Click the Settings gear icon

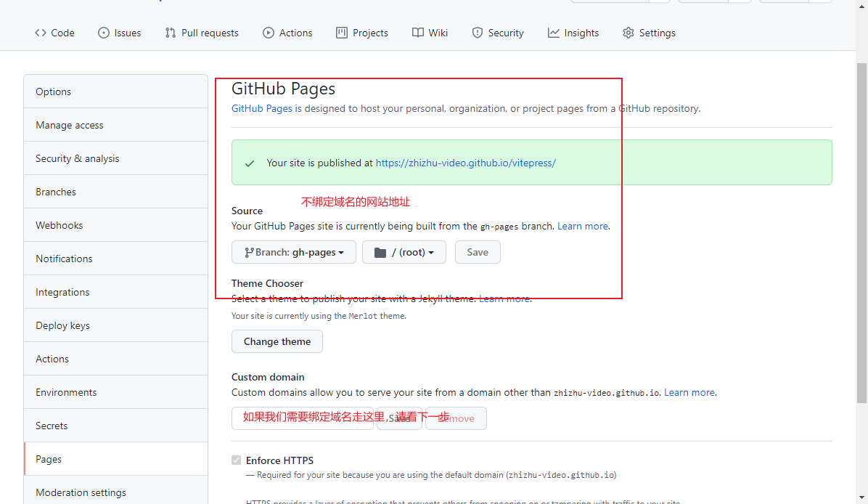tap(629, 33)
